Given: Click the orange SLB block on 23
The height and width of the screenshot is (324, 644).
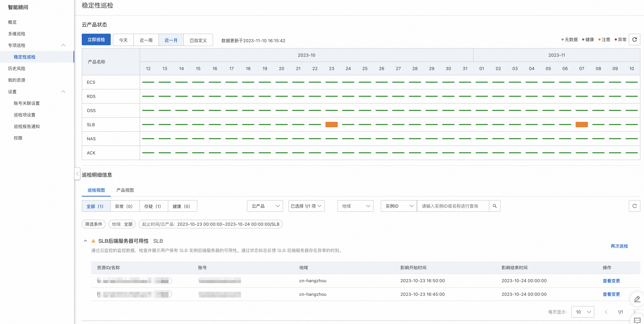Looking at the screenshot, I should (332, 124).
